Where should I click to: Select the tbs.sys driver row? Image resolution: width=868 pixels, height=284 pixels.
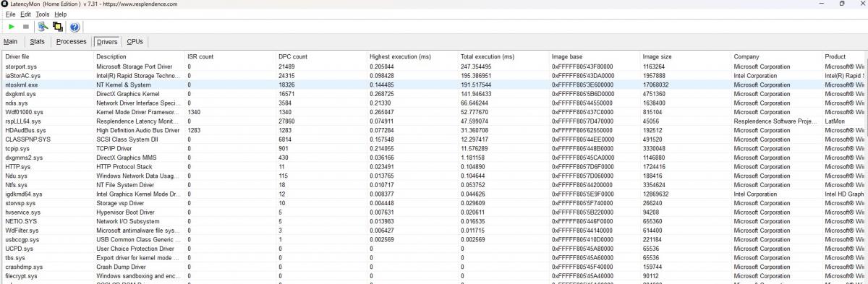[x=434, y=258]
